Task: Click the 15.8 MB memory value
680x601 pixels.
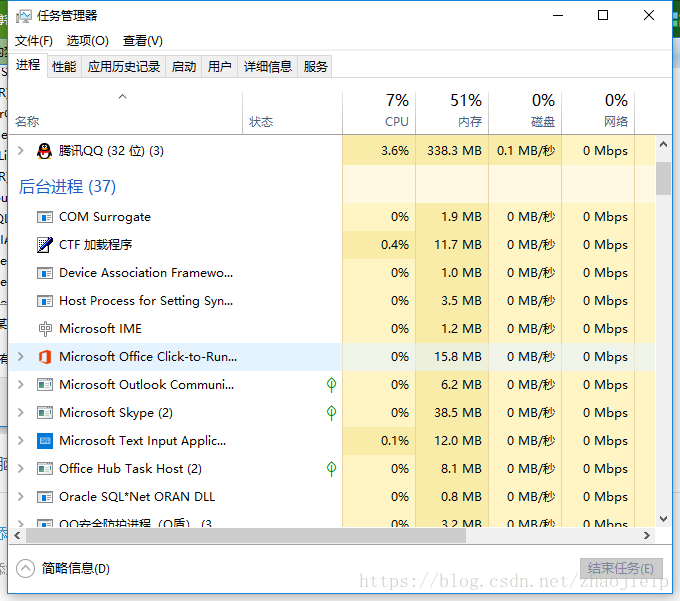Action: (x=458, y=357)
